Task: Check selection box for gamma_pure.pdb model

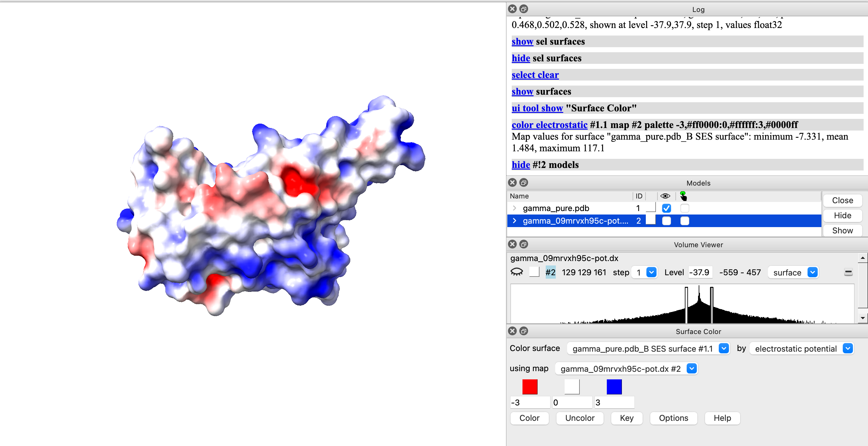Action: tap(684, 208)
